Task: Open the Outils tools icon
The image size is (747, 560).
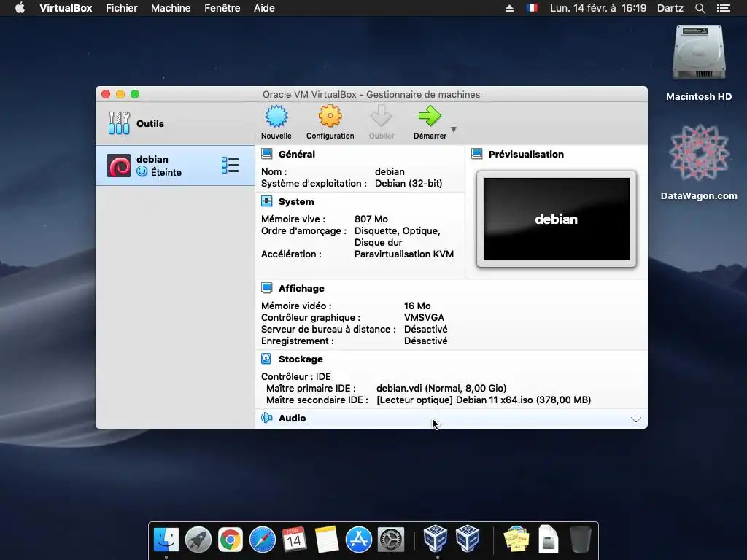Action: click(119, 122)
